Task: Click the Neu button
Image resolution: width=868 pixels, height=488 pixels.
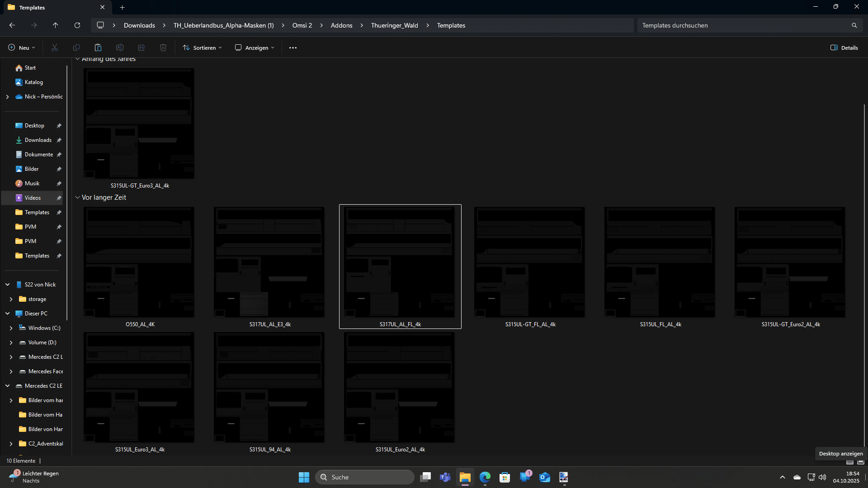Action: (21, 47)
